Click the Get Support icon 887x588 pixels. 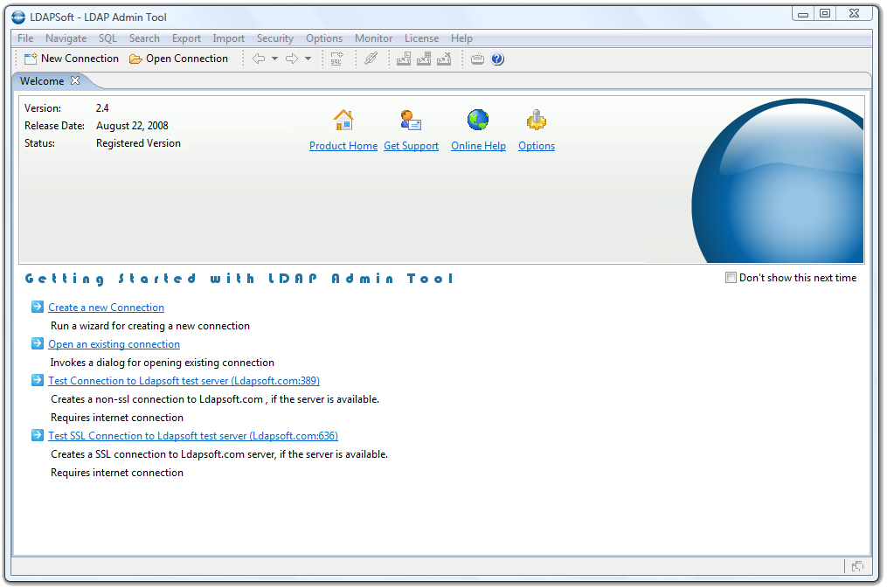click(x=411, y=120)
